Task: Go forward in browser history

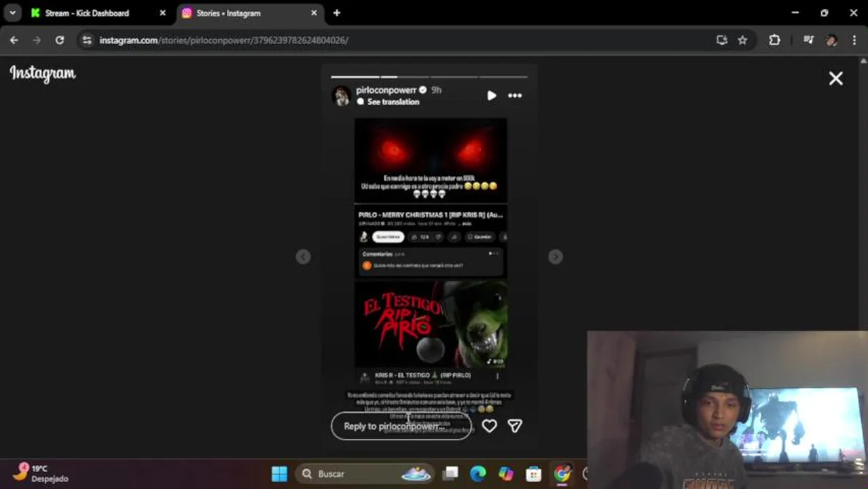Action: pyautogui.click(x=37, y=40)
